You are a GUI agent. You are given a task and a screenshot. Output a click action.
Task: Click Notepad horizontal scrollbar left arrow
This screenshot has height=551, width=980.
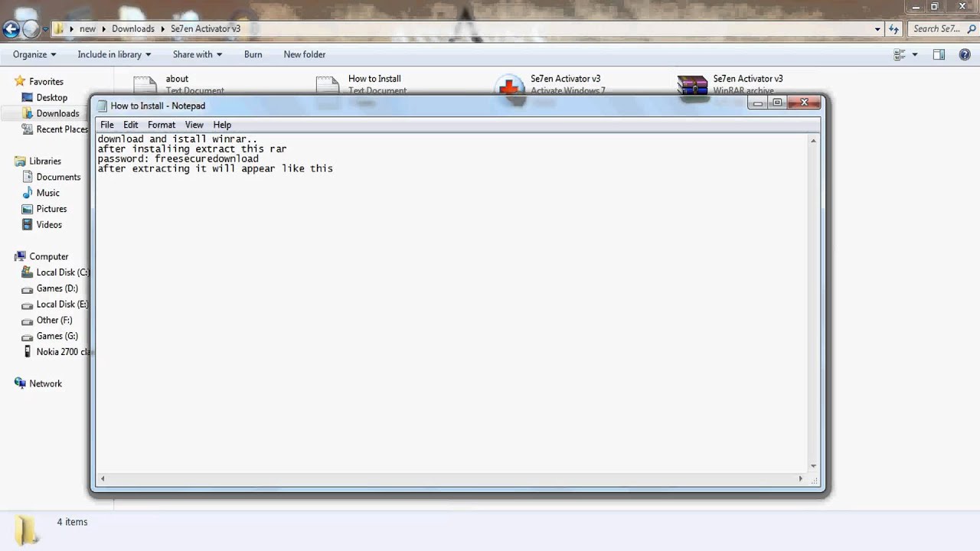click(x=103, y=479)
